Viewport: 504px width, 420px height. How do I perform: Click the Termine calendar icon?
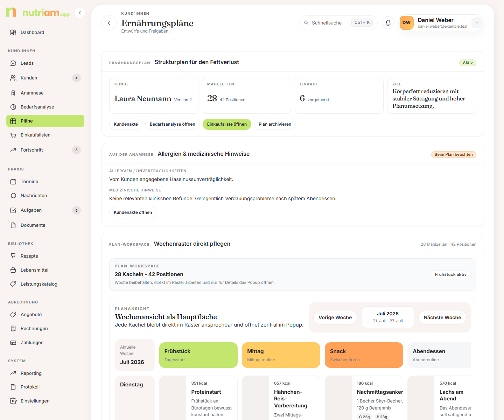pos(13,182)
